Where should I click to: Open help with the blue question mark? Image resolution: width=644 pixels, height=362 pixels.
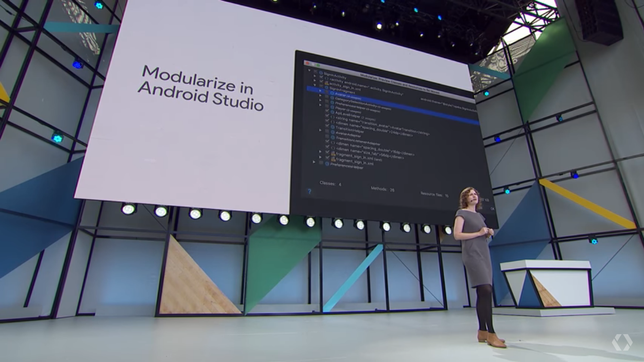tap(309, 191)
